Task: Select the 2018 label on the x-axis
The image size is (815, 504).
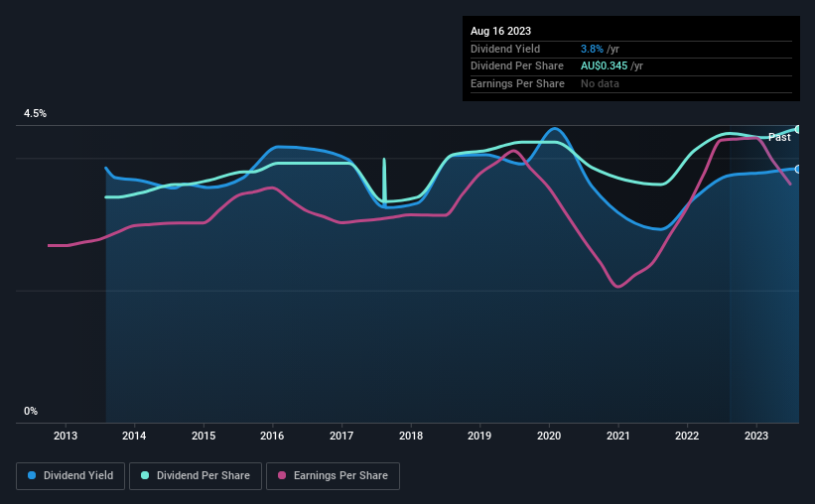Action: 411,436
